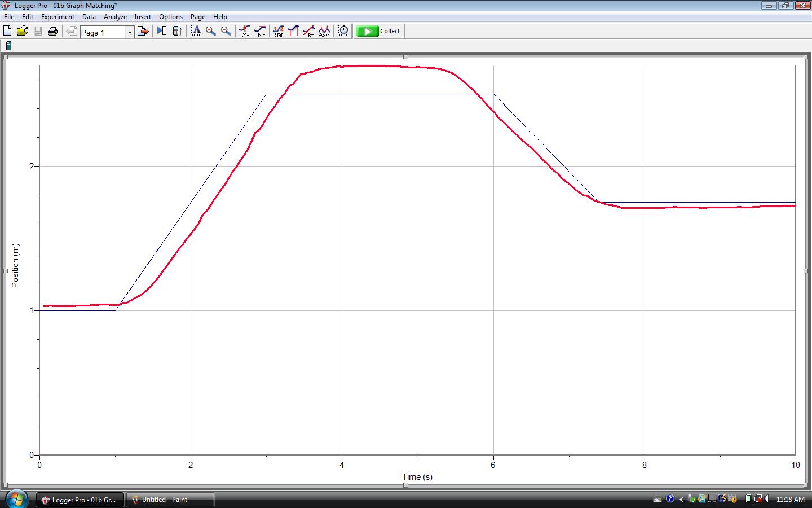Image resolution: width=812 pixels, height=508 pixels.
Task: Click the network status tray icon
Action: tap(756, 499)
